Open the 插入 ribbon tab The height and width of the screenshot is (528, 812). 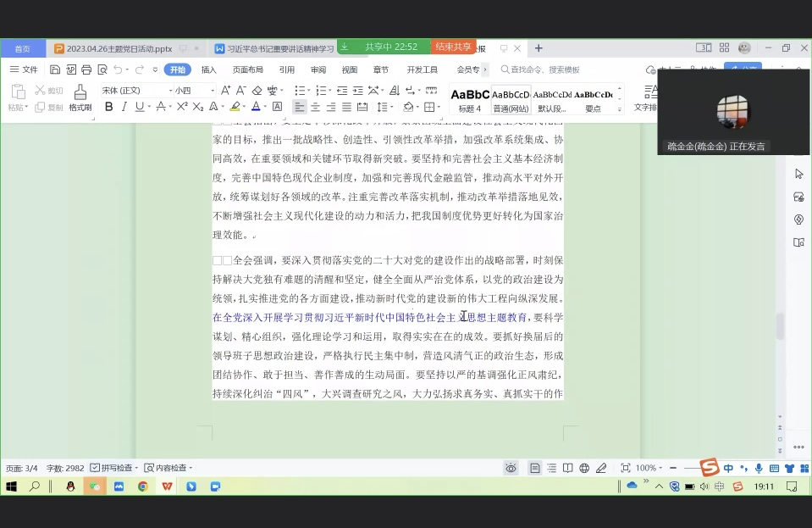pyautogui.click(x=208, y=69)
